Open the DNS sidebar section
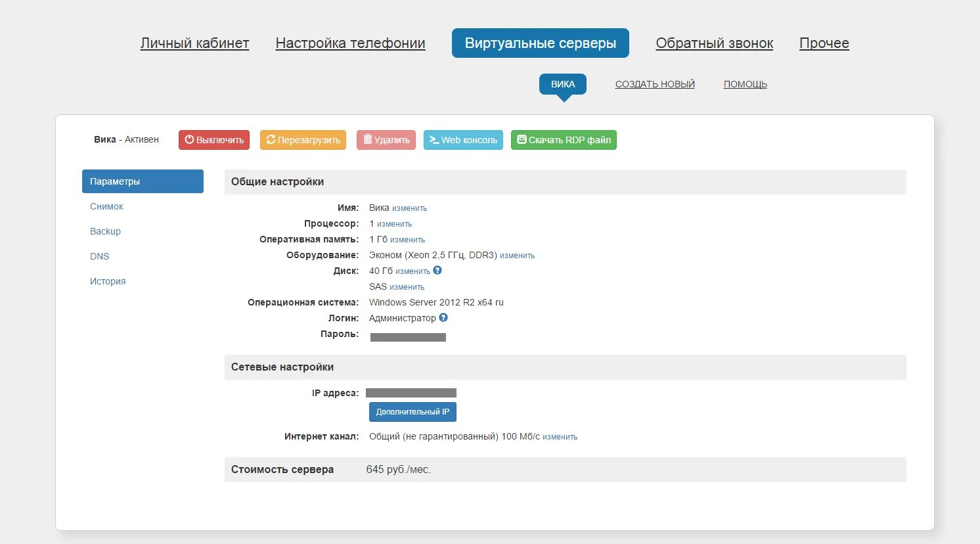The width and height of the screenshot is (980, 544). click(100, 256)
